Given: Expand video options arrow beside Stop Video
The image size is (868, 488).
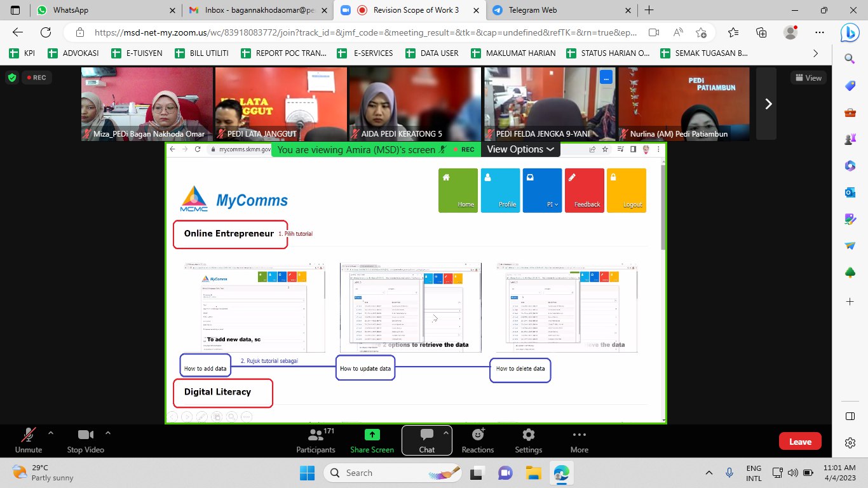Looking at the screenshot, I should click(x=108, y=433).
